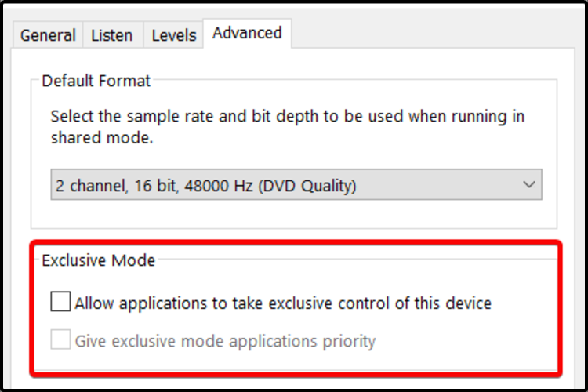Click the "Exclusive Mode" group heading
Image resolution: width=588 pixels, height=392 pixels.
click(x=99, y=260)
